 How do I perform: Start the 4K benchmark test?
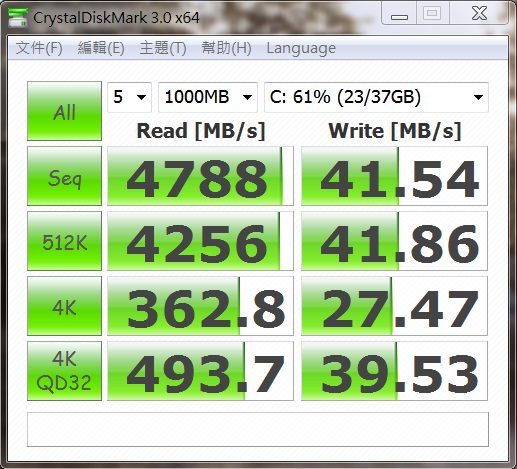[64, 306]
